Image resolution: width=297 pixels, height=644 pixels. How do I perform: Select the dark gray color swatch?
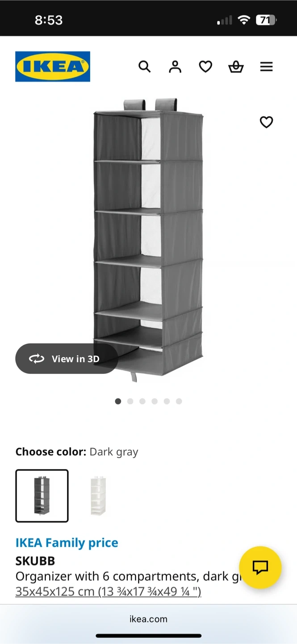click(x=42, y=496)
